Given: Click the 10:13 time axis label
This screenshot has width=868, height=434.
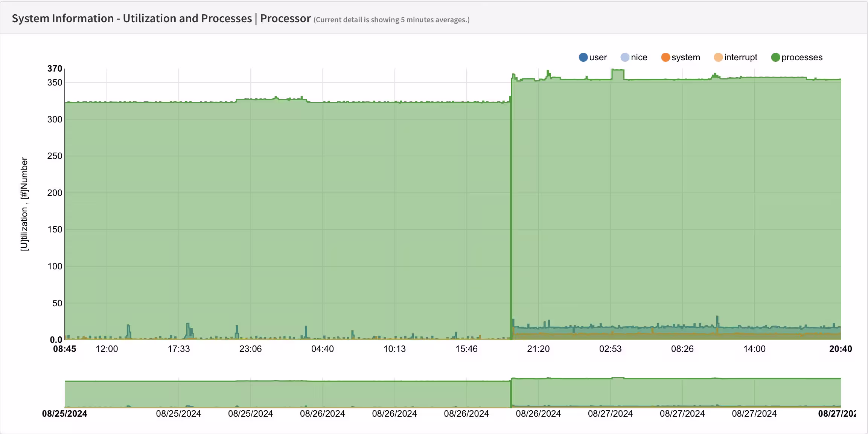Looking at the screenshot, I should point(394,349).
